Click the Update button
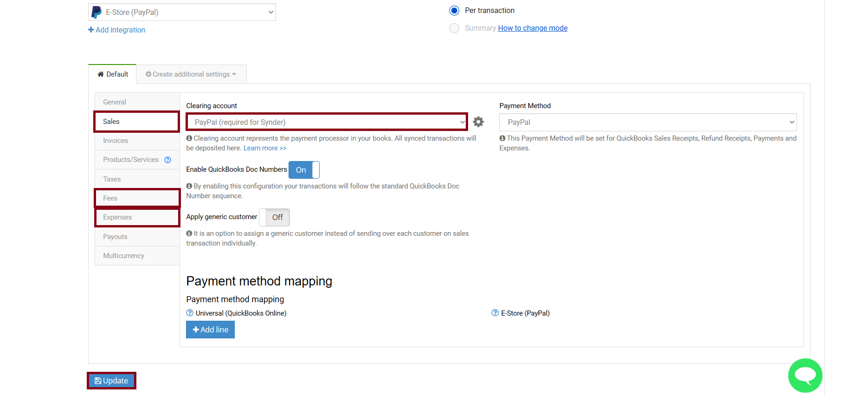This screenshot has width=868, height=395. (111, 381)
